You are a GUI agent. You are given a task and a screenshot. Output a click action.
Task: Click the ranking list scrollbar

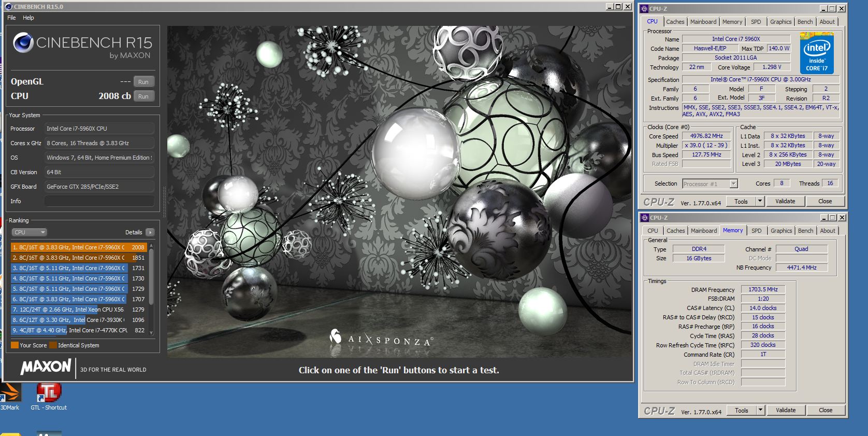pos(151,277)
